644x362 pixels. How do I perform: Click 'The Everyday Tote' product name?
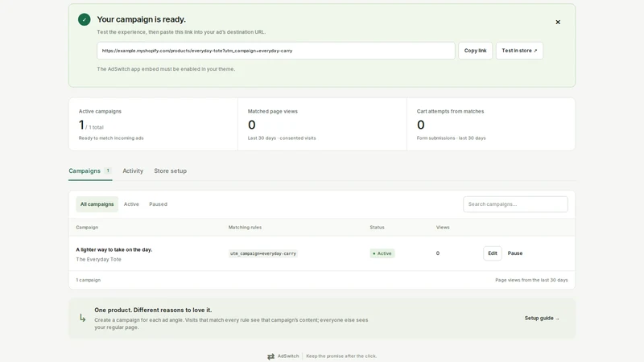(98, 259)
